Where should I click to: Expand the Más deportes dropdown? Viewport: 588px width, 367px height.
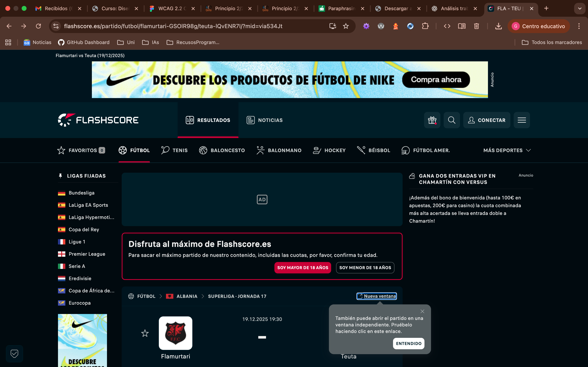[507, 150]
